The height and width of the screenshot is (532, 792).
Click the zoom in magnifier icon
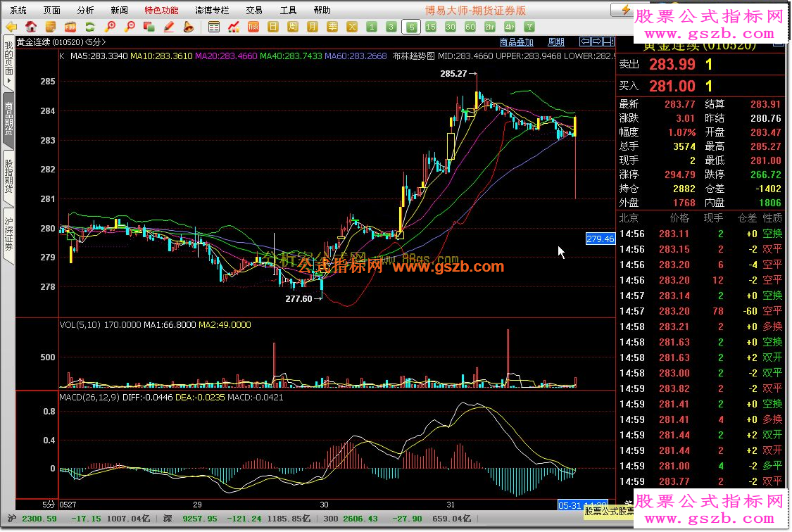click(110, 27)
